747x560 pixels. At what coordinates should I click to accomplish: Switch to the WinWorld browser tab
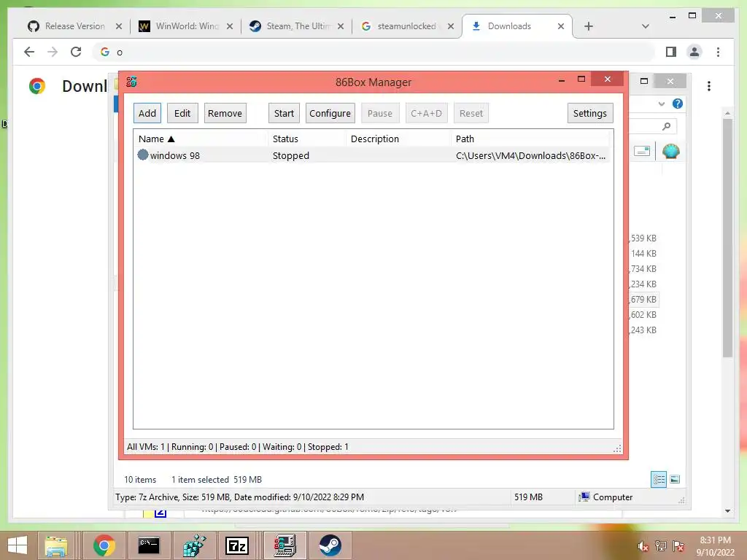pos(186,26)
